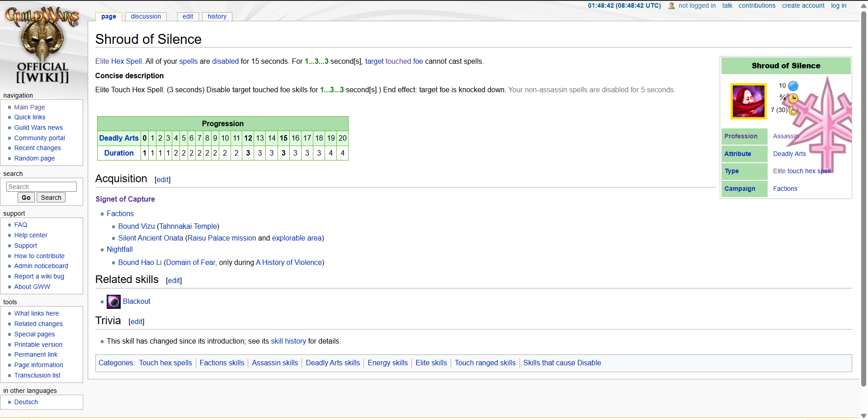The image size is (868, 420).
Task: Open Signet of Capture link
Action: 125,199
